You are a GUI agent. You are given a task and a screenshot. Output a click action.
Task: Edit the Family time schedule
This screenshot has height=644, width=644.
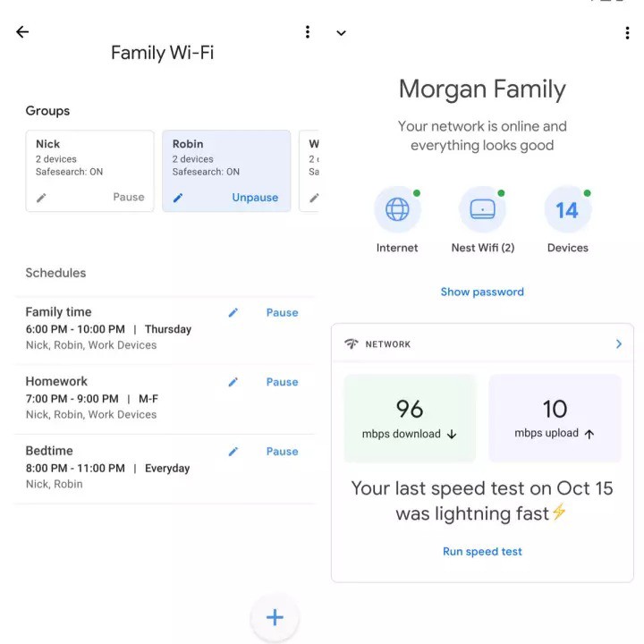pos(233,312)
